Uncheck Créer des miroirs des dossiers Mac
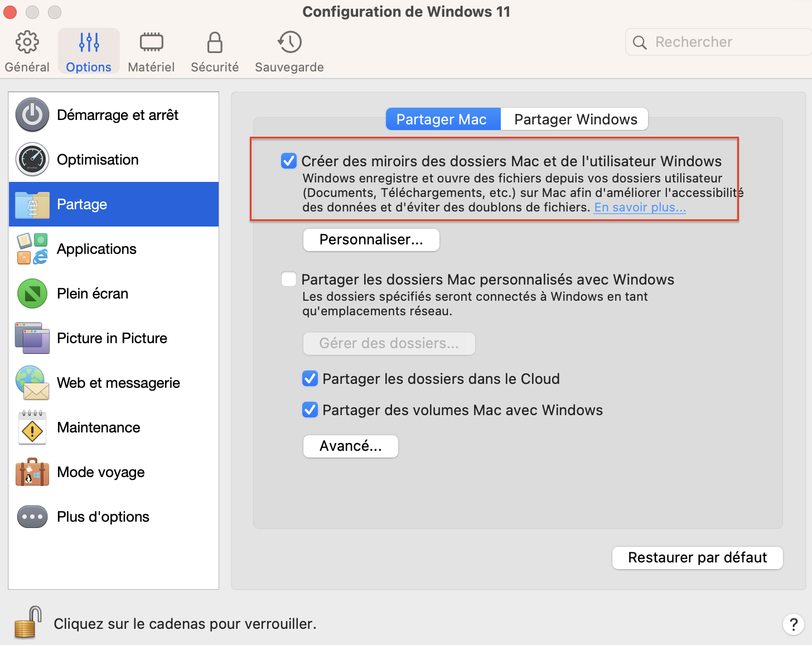This screenshot has height=645, width=812. point(289,161)
